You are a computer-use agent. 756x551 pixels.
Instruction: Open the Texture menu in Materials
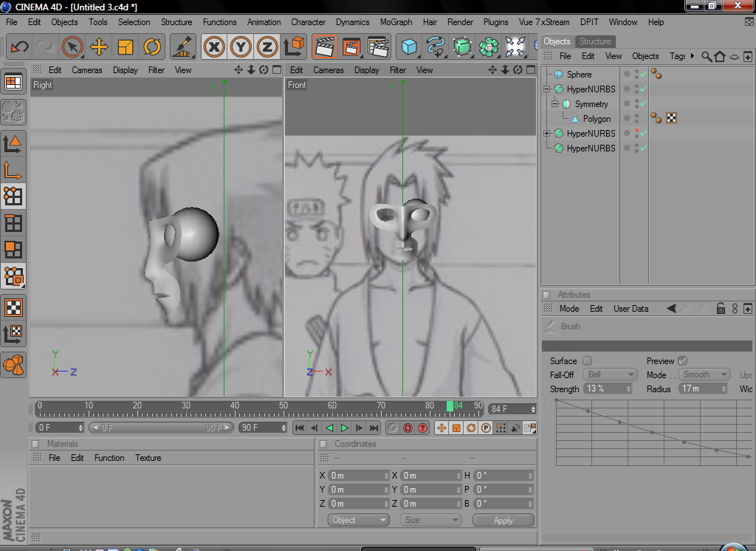tap(148, 458)
